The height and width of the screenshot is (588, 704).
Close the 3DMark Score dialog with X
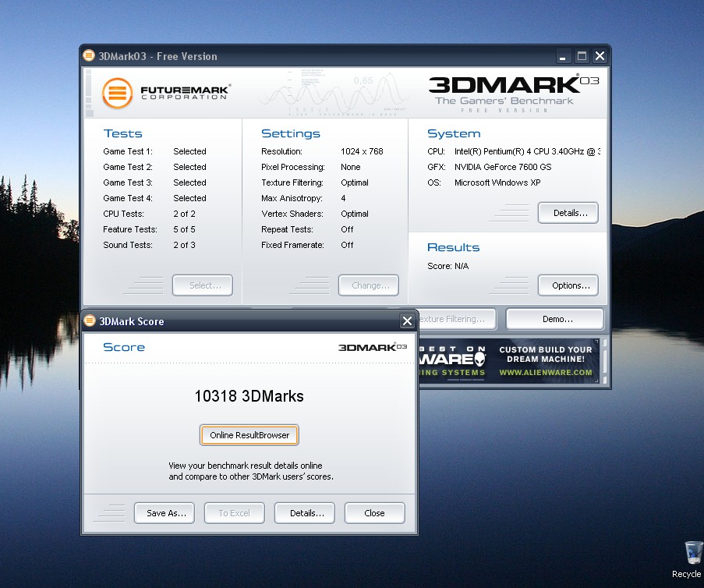[407, 321]
